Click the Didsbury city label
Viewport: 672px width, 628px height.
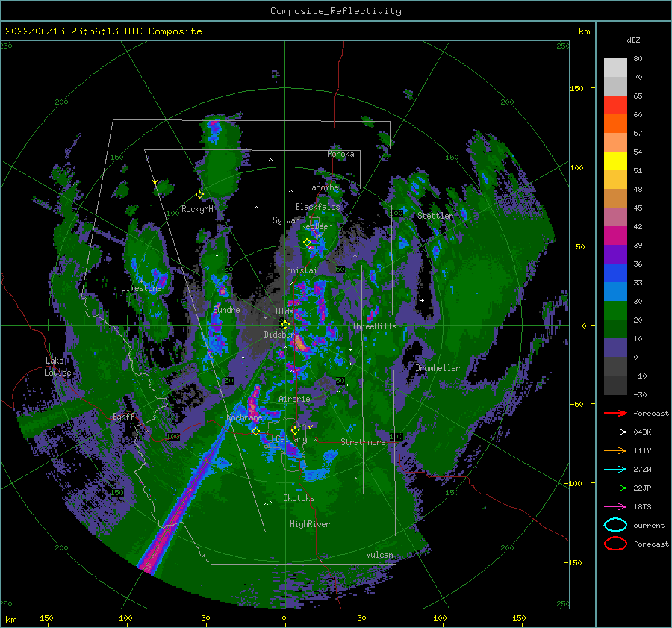[281, 335]
